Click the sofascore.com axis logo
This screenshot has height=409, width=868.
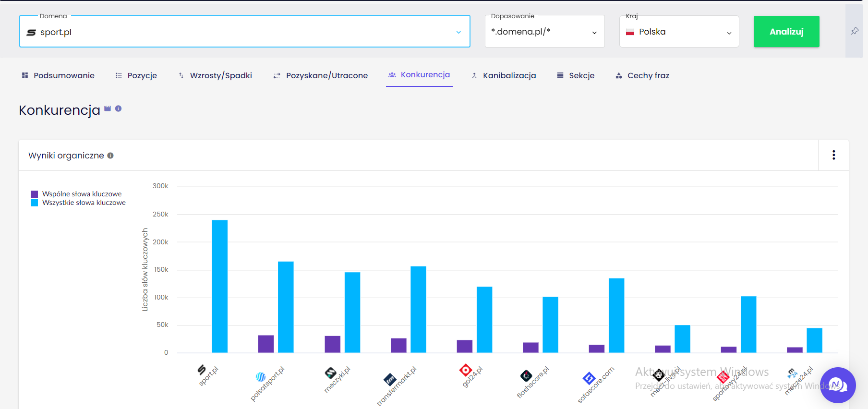(x=589, y=378)
